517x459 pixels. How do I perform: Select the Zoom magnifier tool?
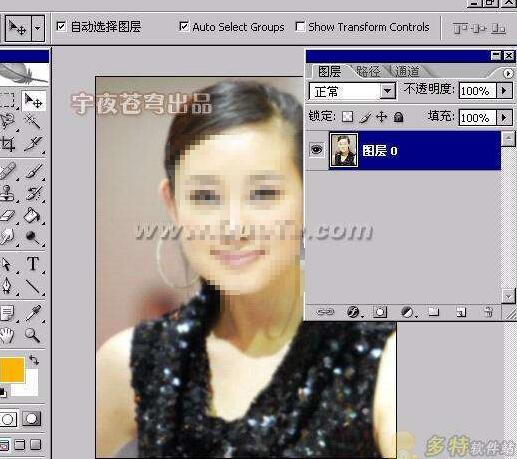click(x=33, y=335)
